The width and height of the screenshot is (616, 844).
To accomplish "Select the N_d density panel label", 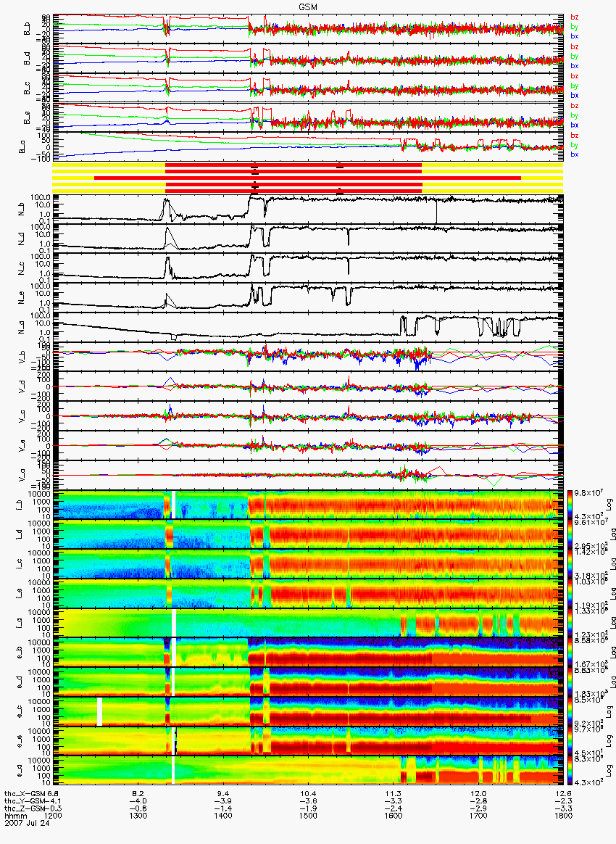I will [22, 239].
